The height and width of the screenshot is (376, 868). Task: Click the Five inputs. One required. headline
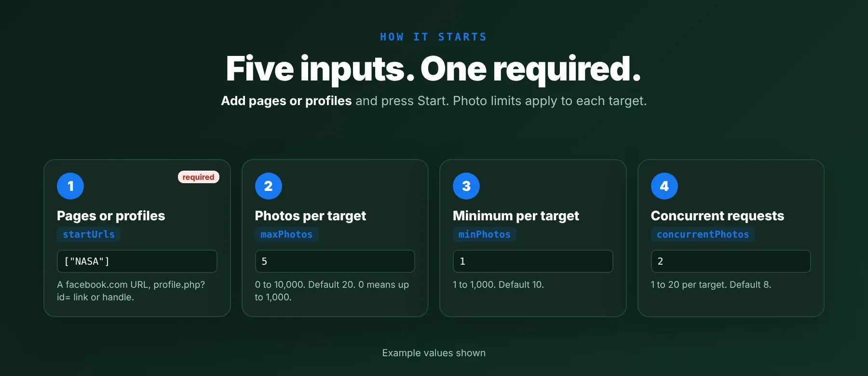434,68
